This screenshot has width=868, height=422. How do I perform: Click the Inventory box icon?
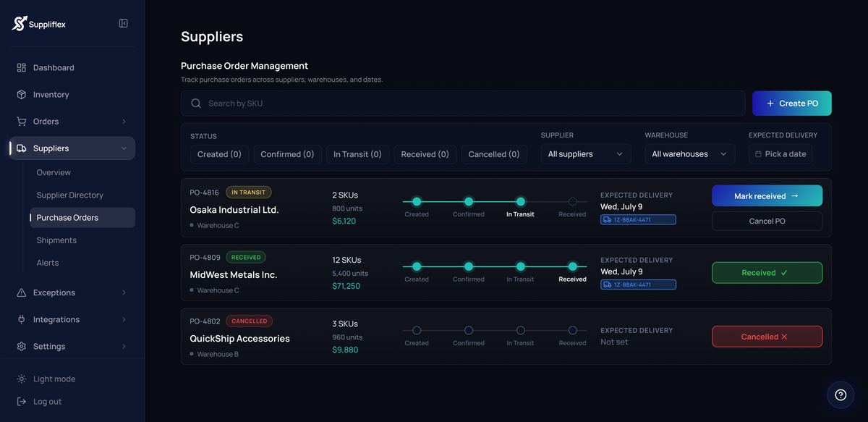tap(21, 94)
